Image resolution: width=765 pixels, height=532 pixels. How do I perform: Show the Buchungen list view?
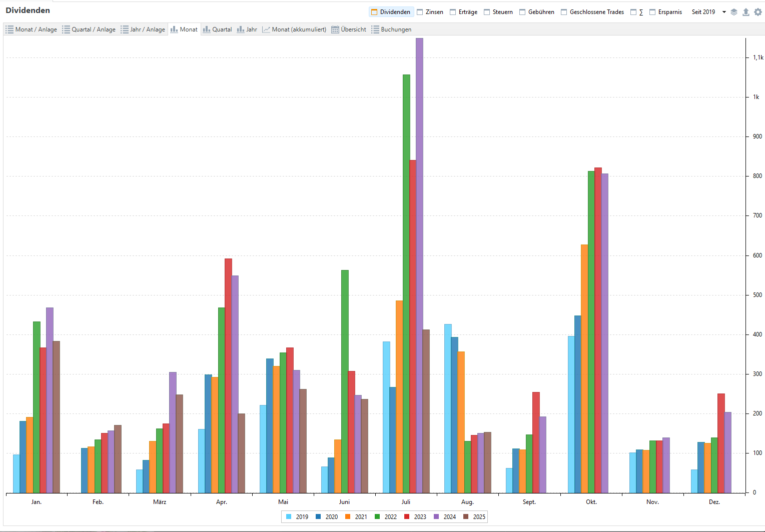pyautogui.click(x=391, y=29)
